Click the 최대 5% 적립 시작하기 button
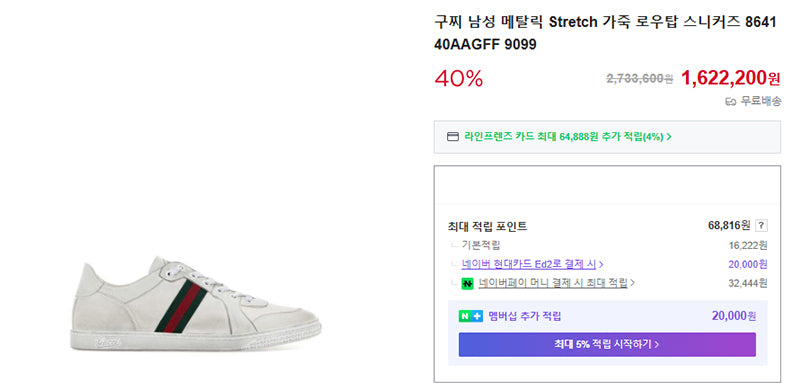 point(607,345)
